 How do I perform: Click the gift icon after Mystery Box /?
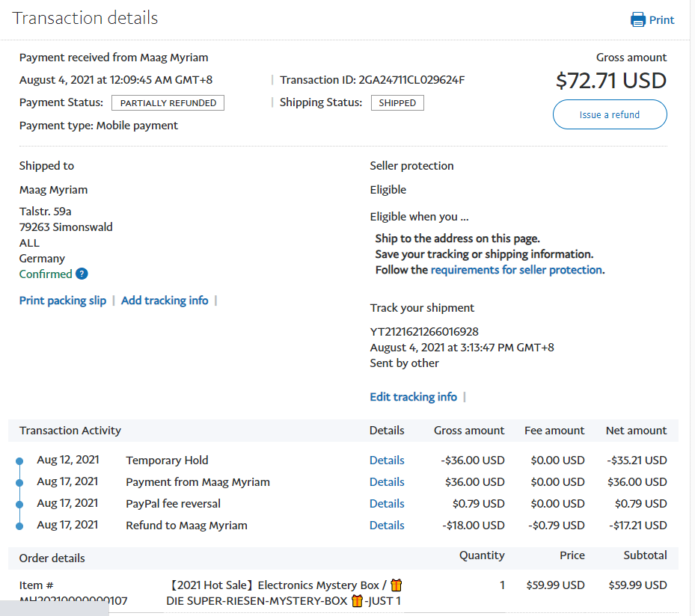click(397, 585)
